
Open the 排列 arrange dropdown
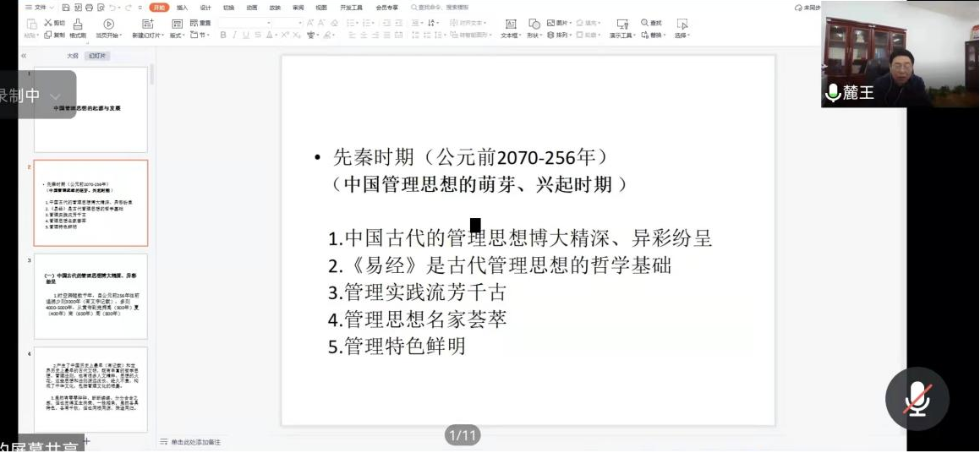coord(559,35)
